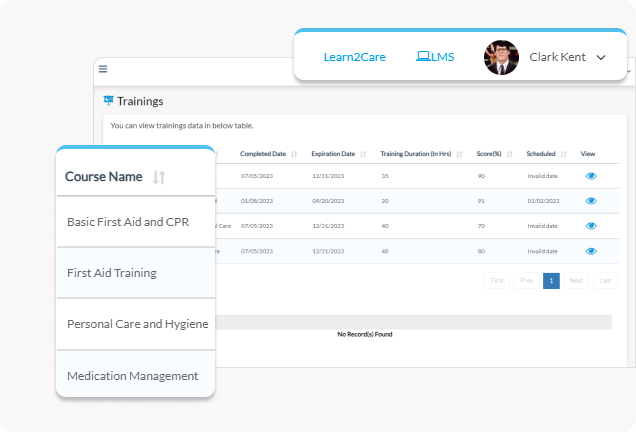The height and width of the screenshot is (432, 636).
Task: Click the 01/02/2023 scheduled date cell
Action: 543,201
